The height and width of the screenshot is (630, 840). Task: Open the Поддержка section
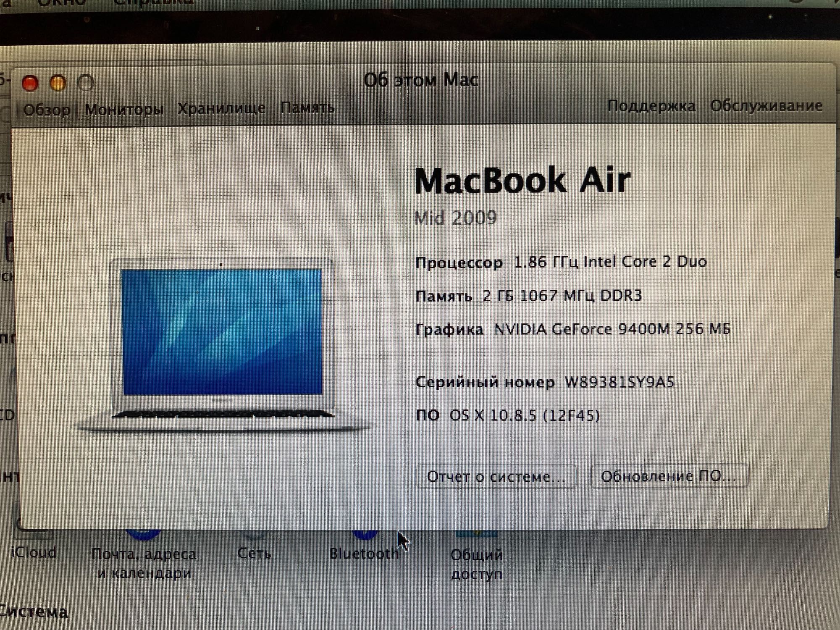point(651,106)
